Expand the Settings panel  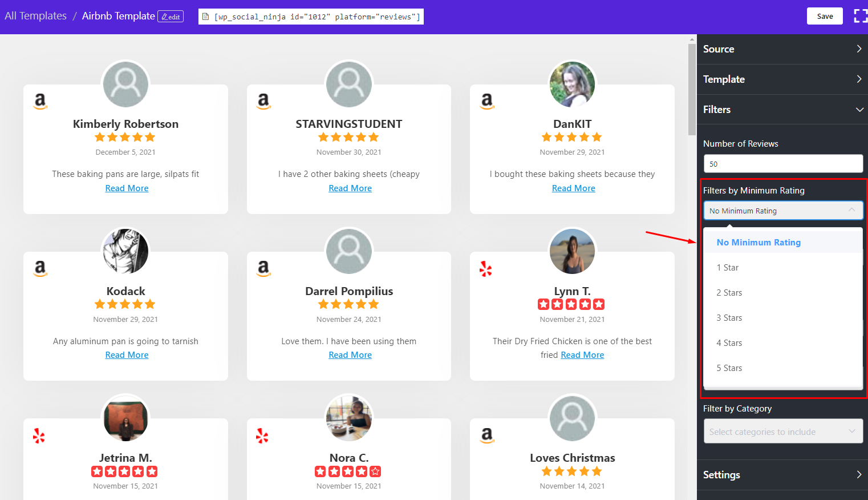point(782,474)
